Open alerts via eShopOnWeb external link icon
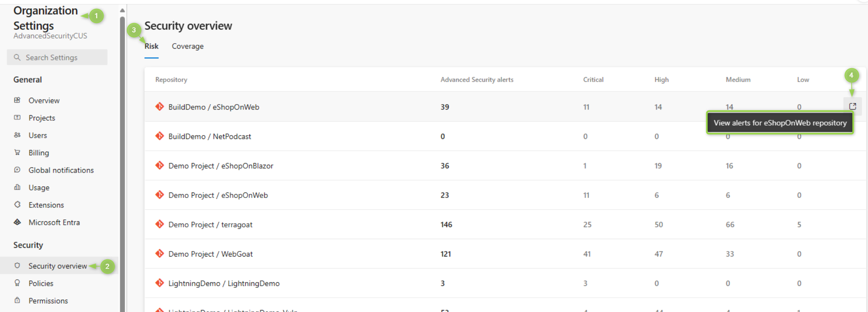This screenshot has height=312, width=868. [x=853, y=106]
